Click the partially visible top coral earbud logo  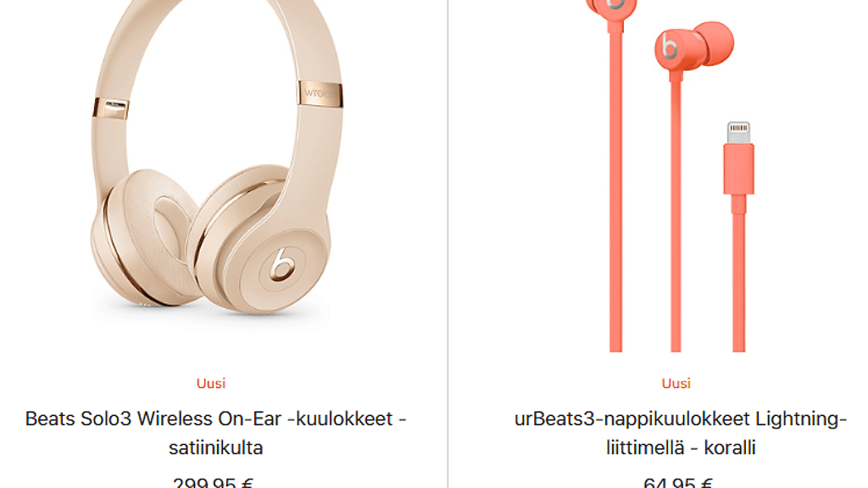click(615, 4)
